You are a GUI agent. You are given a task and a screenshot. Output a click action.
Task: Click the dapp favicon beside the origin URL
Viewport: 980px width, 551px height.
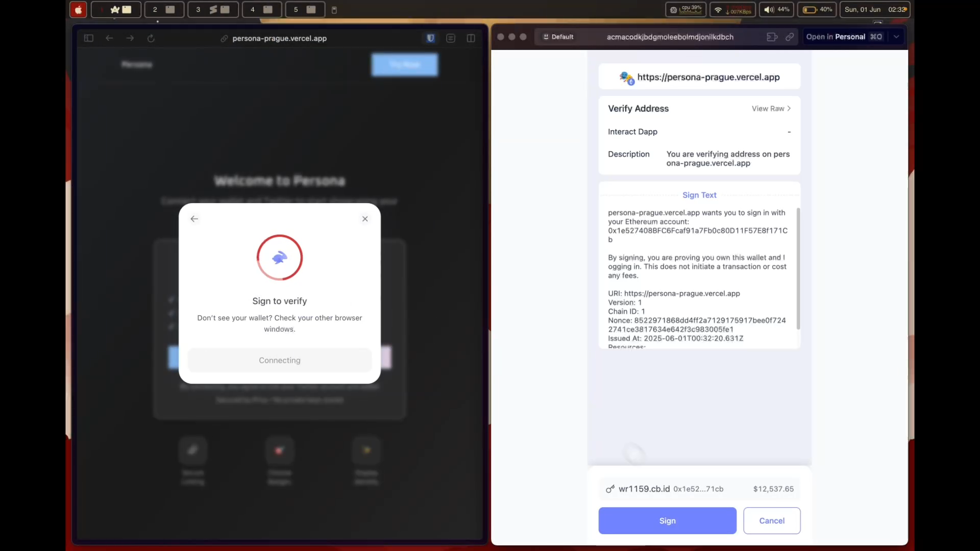pyautogui.click(x=627, y=78)
